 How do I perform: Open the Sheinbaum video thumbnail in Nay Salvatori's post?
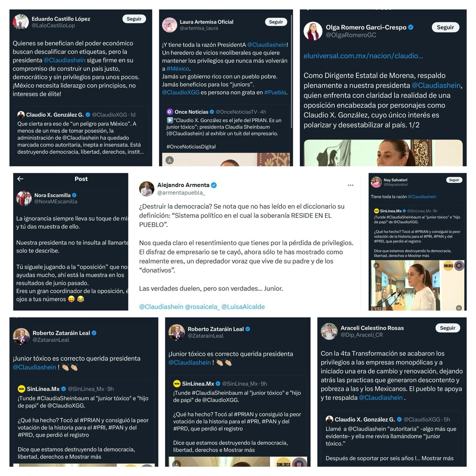tap(417, 285)
